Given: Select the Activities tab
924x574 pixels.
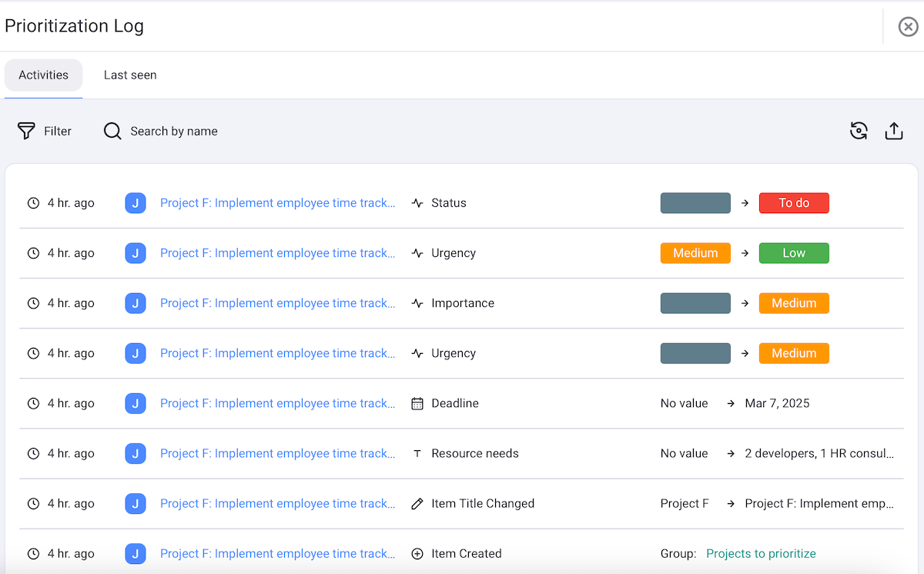Looking at the screenshot, I should point(43,75).
